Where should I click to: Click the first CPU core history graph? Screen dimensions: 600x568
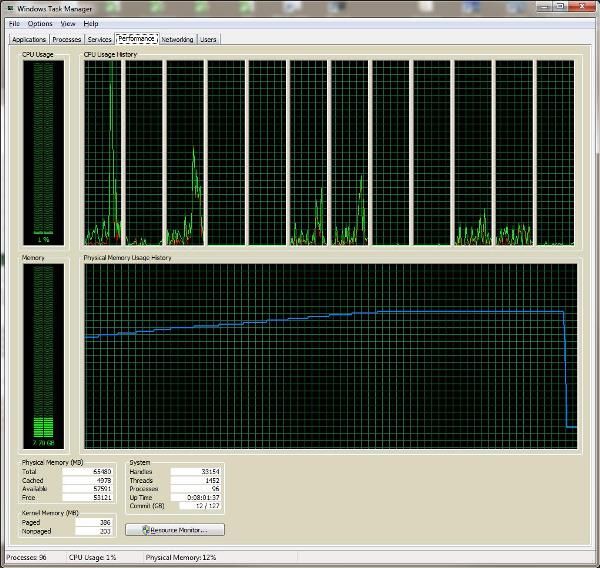point(103,153)
